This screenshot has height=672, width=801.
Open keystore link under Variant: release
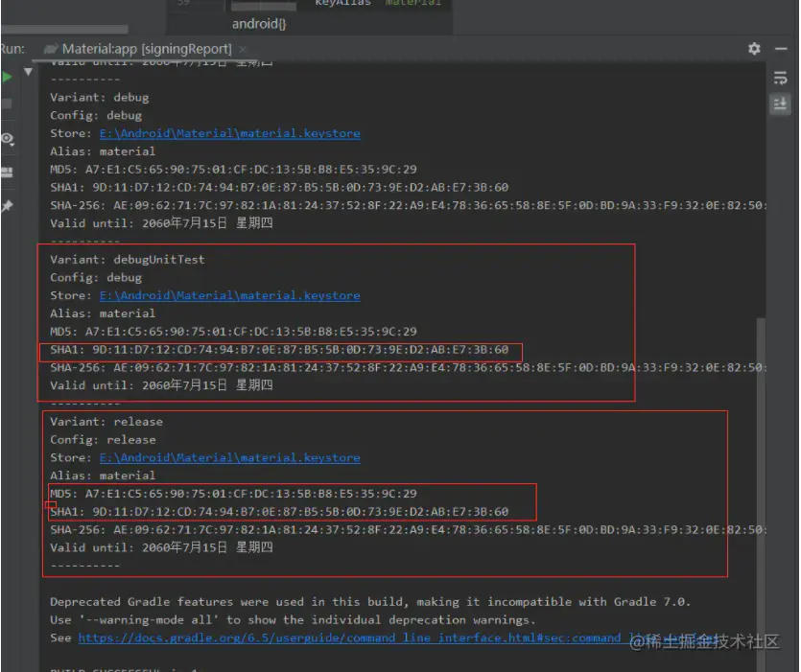point(230,458)
